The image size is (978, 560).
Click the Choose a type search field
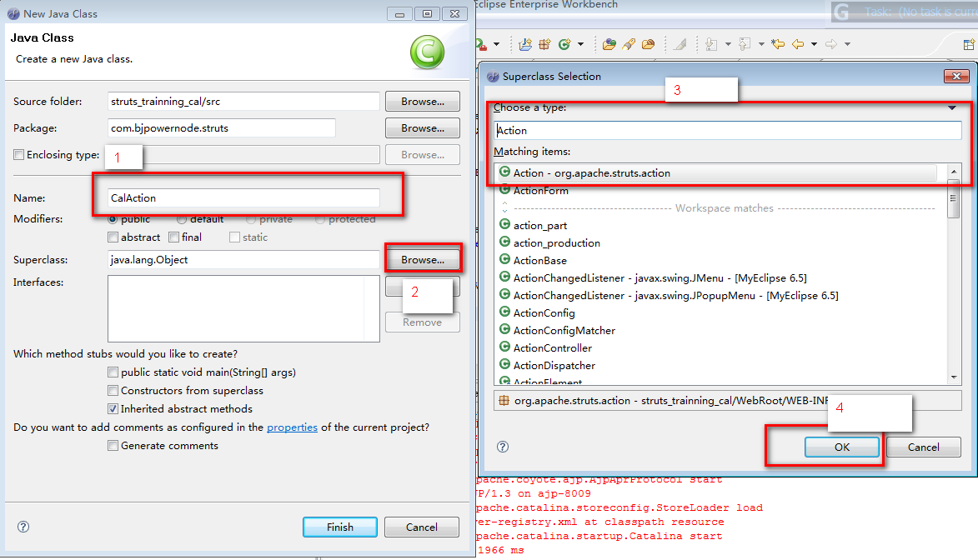[727, 130]
